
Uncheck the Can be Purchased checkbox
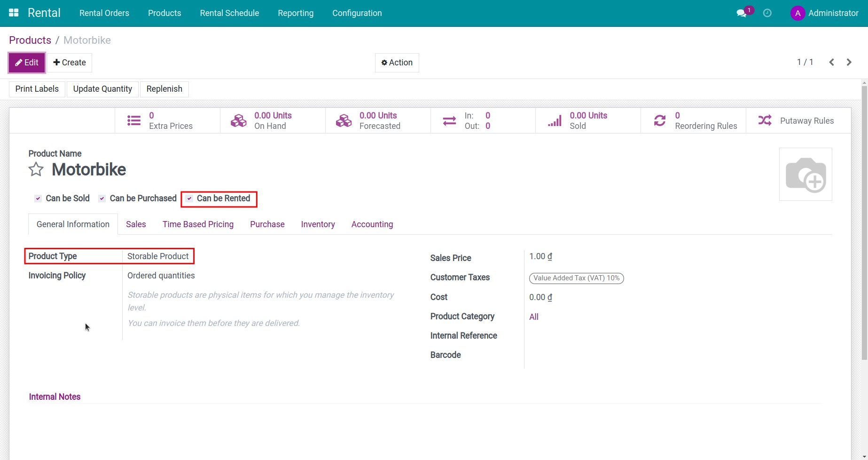coord(102,198)
